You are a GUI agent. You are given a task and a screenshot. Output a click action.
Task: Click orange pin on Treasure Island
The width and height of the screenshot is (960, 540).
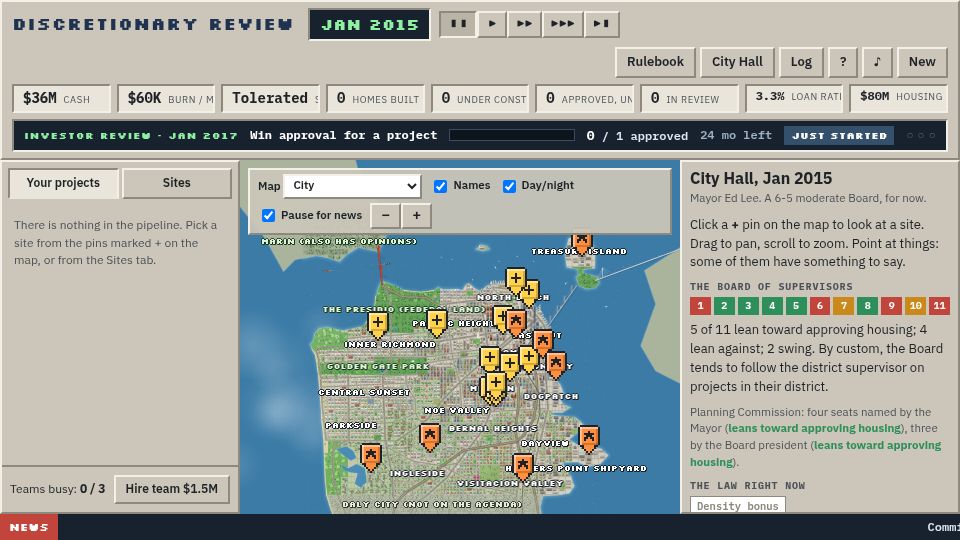[582, 241]
